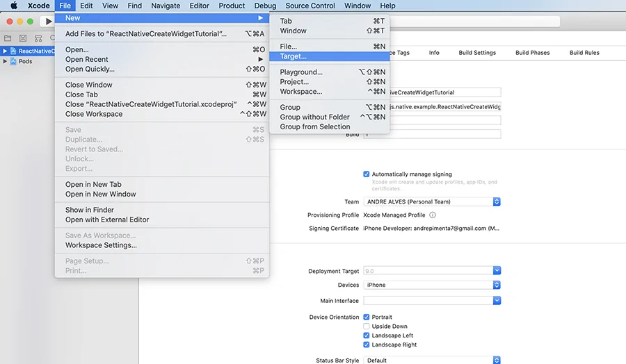Image resolution: width=626 pixels, height=364 pixels.
Task: Click the Provisioning Profile info icon
Action: [x=433, y=215]
